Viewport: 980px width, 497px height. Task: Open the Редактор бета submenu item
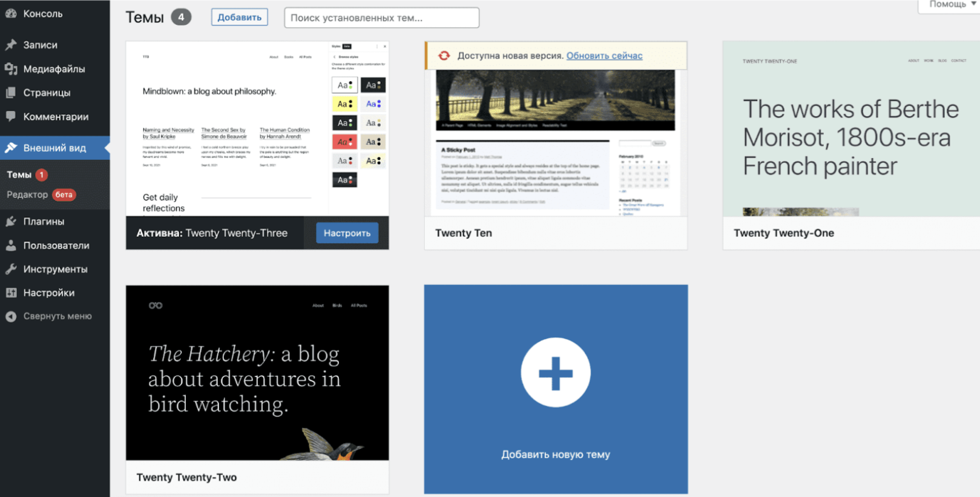pos(41,194)
